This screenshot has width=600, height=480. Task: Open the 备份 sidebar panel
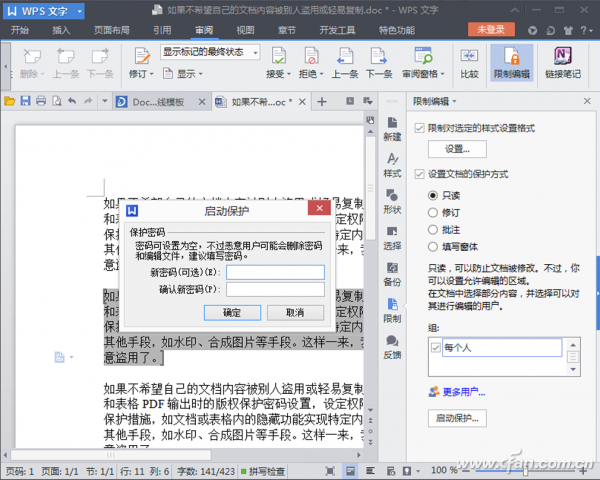tap(392, 273)
